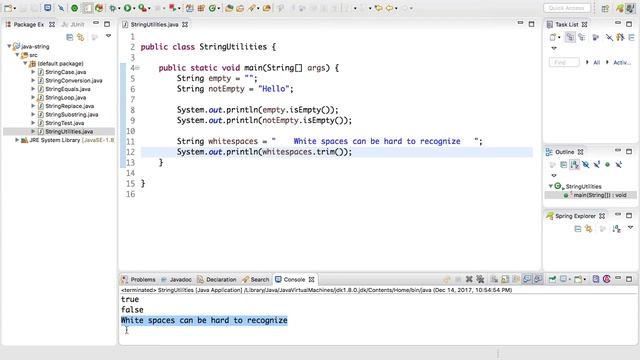Click New Task icon in Task List
The image size is (640, 360).
coord(553,38)
